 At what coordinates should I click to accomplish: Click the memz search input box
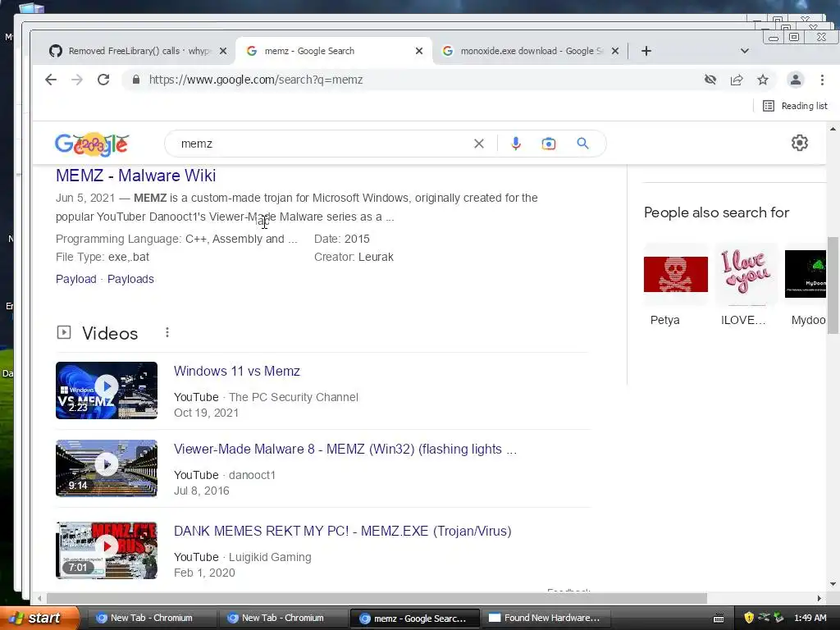coord(322,144)
